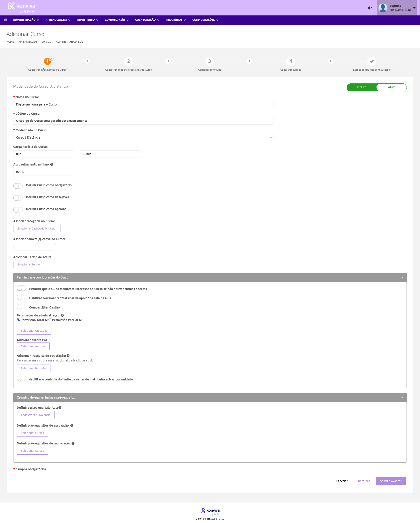The image size is (420, 523).
Task: Go to home via house icon
Action: point(5,20)
